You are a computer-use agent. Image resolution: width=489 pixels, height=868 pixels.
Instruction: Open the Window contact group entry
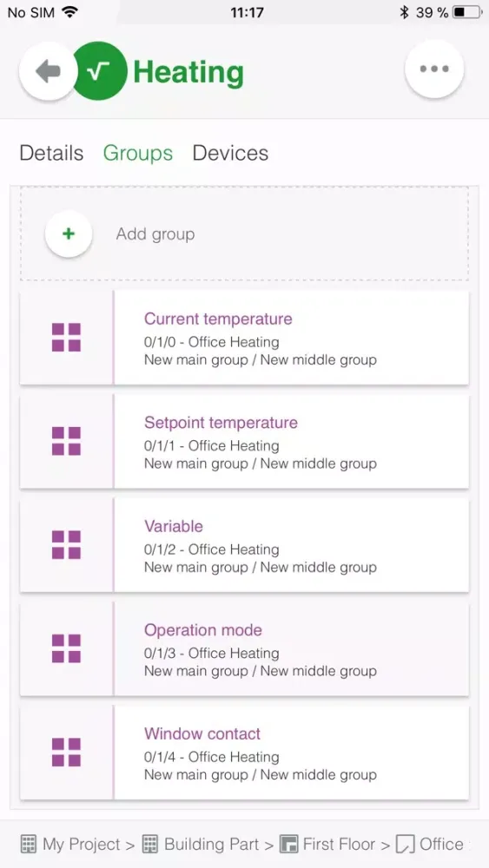click(x=244, y=753)
